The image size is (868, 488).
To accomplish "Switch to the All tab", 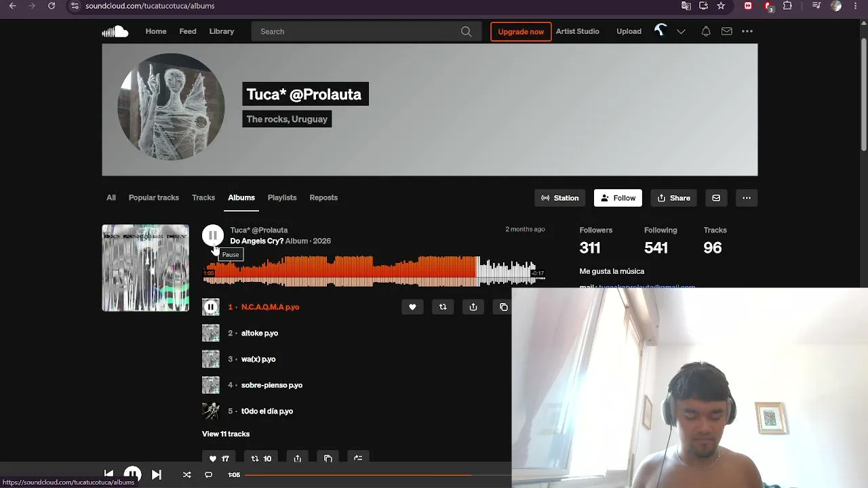I will pyautogui.click(x=111, y=198).
